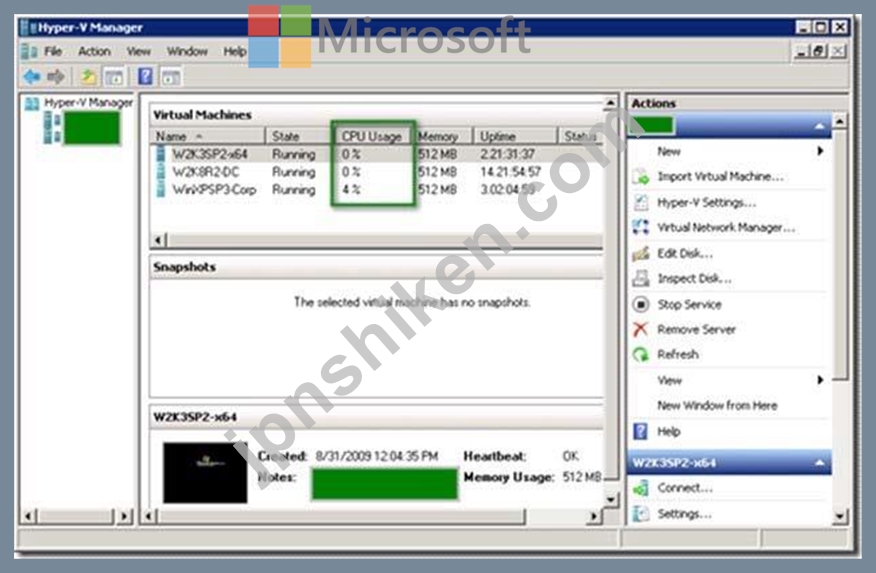Open the View menu in menu bar
Viewport: 876px width, 573px height.
coord(139,51)
